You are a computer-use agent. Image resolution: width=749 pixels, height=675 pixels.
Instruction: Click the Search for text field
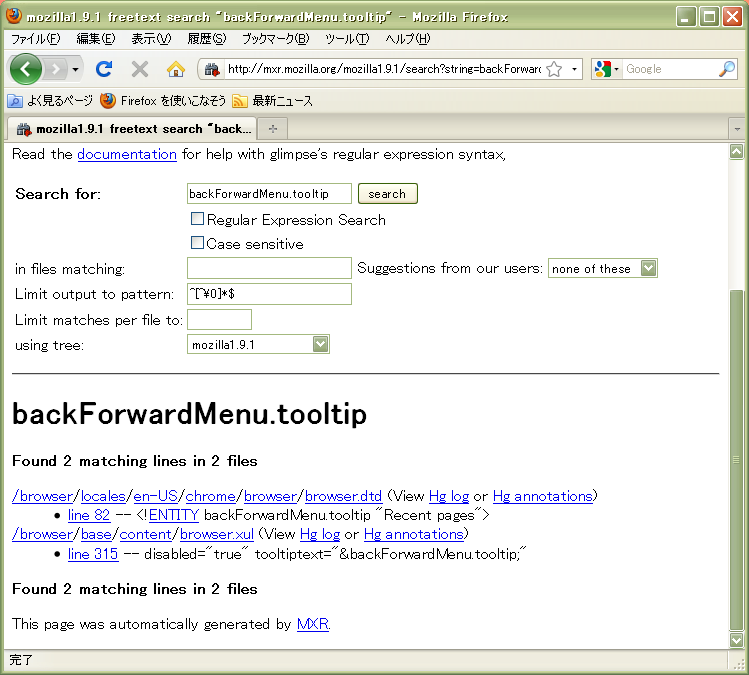[x=269, y=193]
